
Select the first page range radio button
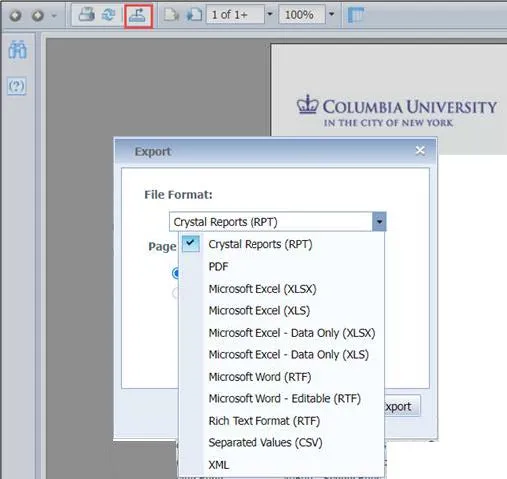[175, 273]
